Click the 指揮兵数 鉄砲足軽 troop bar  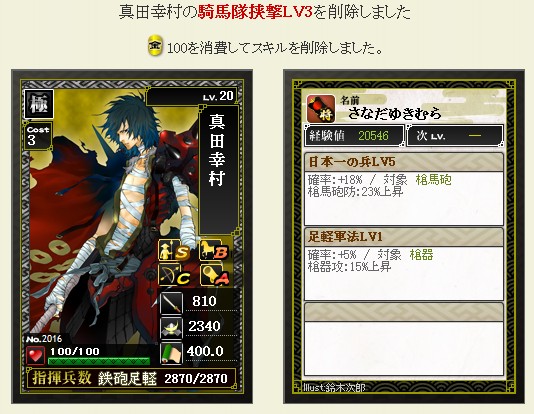pos(131,379)
